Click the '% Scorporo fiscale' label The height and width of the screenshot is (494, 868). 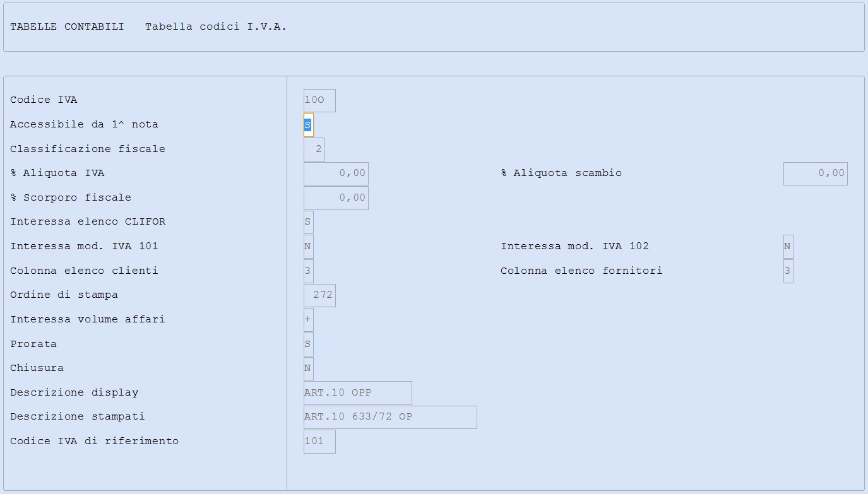pyautogui.click(x=71, y=198)
